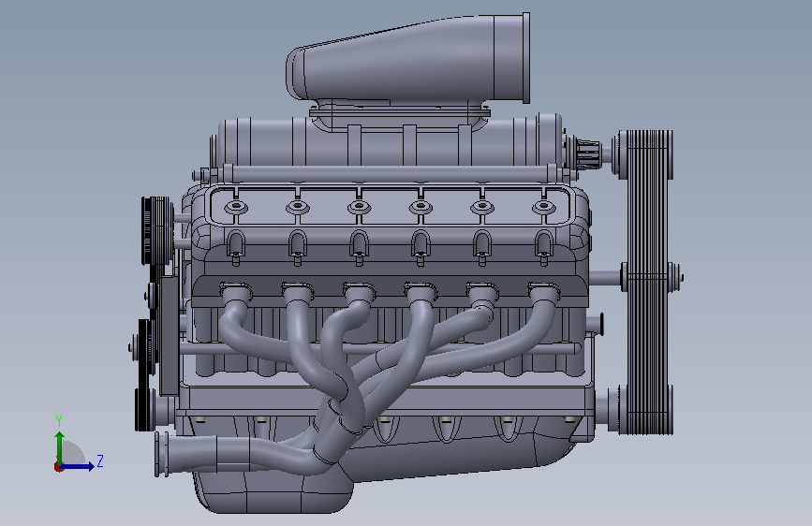This screenshot has height=526, width=812.
Task: Click the blue Z axis arrow of the triad
Action: click(x=77, y=467)
